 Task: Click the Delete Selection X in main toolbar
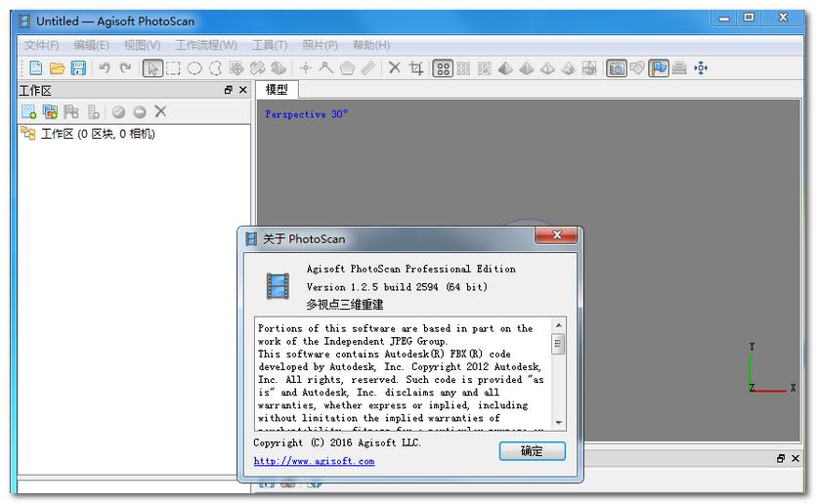tap(395, 68)
